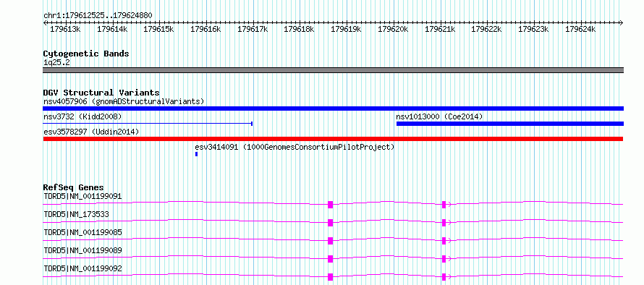
Task: Click first exon block of NM_173533
Action: (x=330, y=223)
